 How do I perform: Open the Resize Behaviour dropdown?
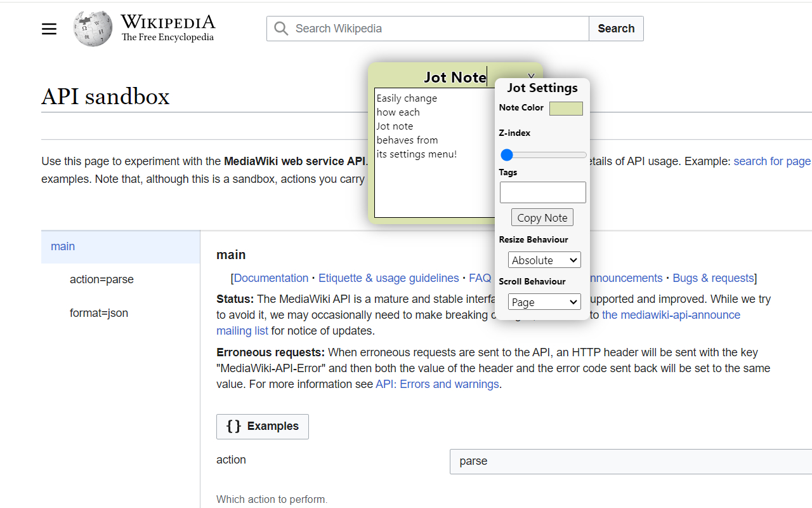tap(544, 260)
